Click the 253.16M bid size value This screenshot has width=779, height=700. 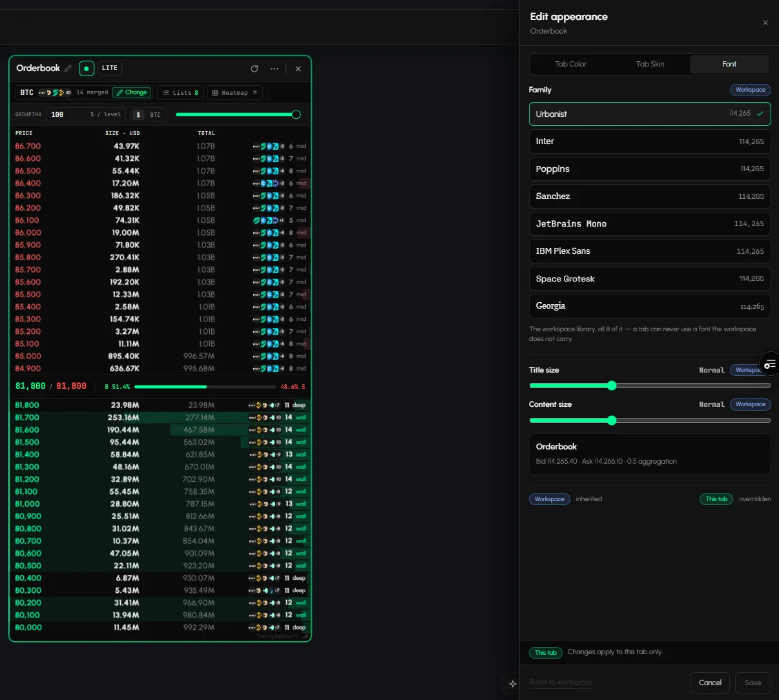point(123,418)
